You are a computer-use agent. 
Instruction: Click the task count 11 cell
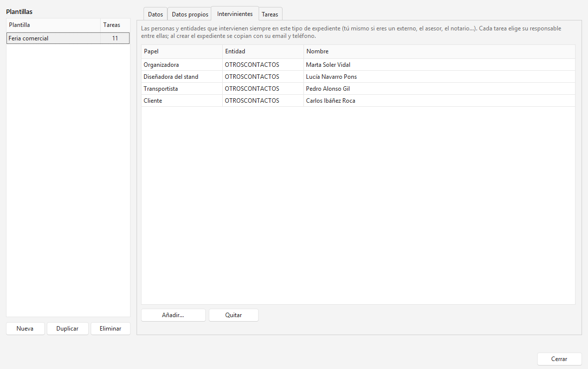[115, 38]
